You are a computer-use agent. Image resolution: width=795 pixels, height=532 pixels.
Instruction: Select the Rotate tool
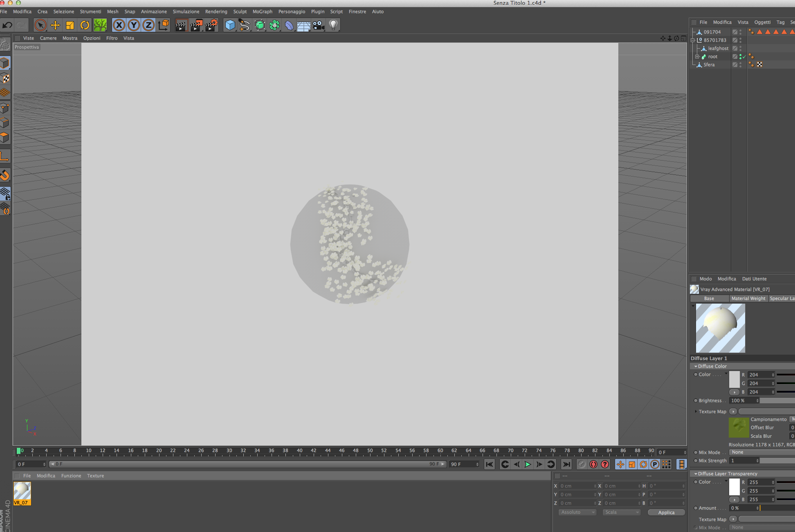tap(85, 25)
